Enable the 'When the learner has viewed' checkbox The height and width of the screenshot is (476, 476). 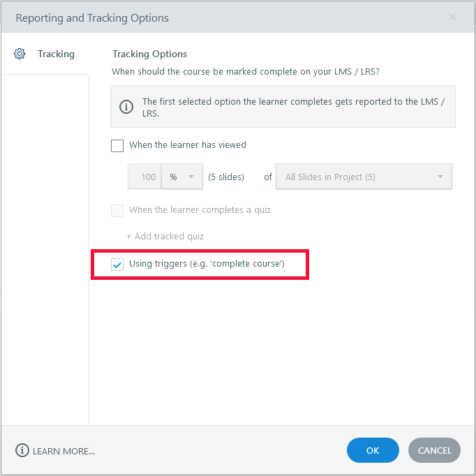(x=117, y=146)
